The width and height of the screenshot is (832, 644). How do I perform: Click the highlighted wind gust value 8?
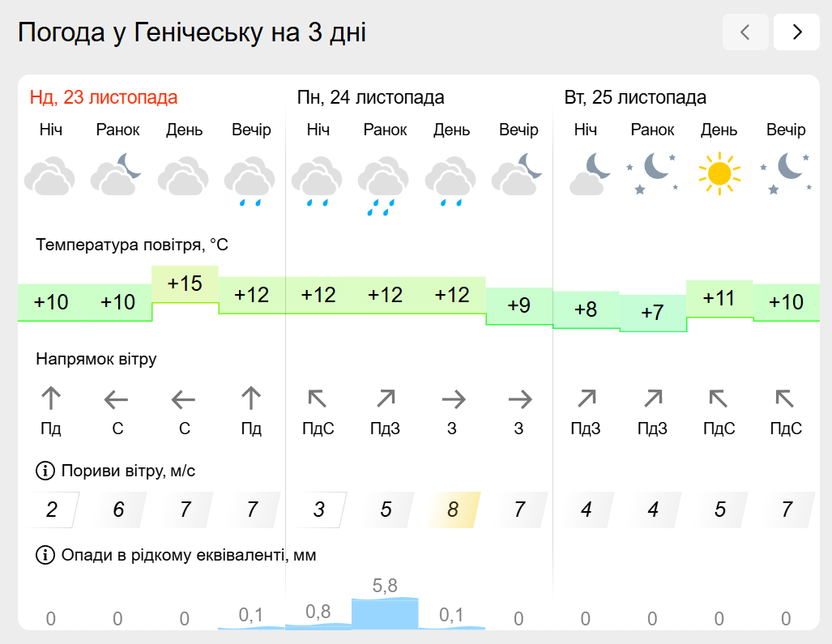(452, 510)
